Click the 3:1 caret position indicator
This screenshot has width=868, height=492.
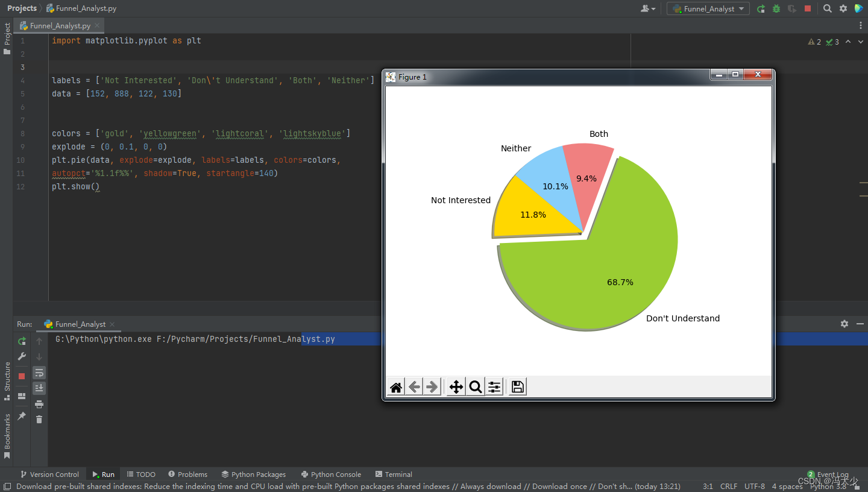point(708,486)
